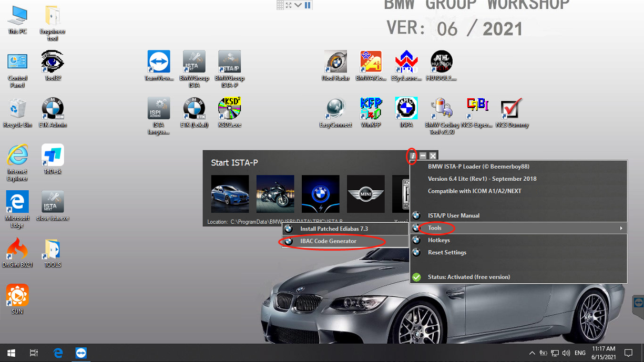Viewport: 644px width, 362px height.
Task: Open TeamViewer desktop shortcut
Action: tap(159, 66)
